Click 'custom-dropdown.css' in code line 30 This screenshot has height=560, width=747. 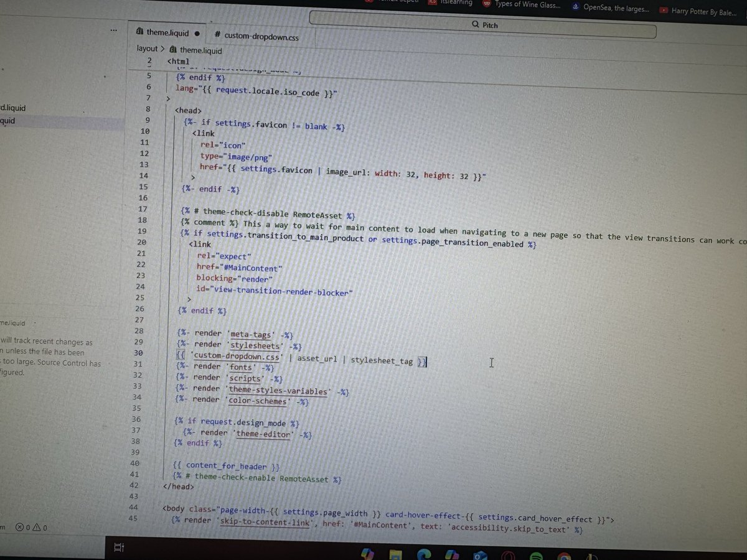tap(237, 358)
